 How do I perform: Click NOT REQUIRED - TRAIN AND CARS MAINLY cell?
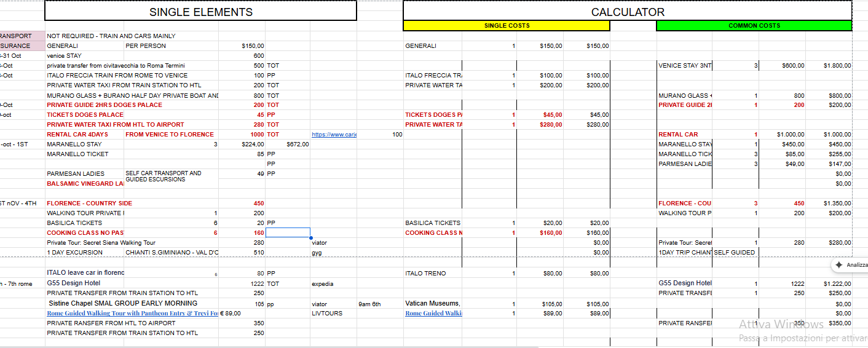111,36
